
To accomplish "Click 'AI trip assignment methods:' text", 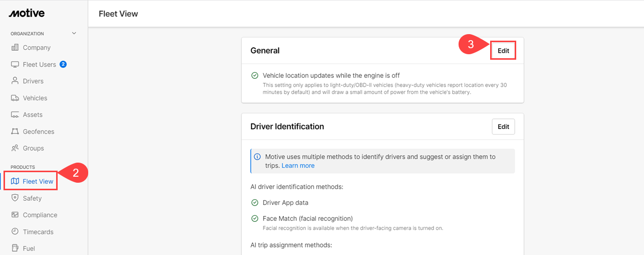I will coord(291,245).
